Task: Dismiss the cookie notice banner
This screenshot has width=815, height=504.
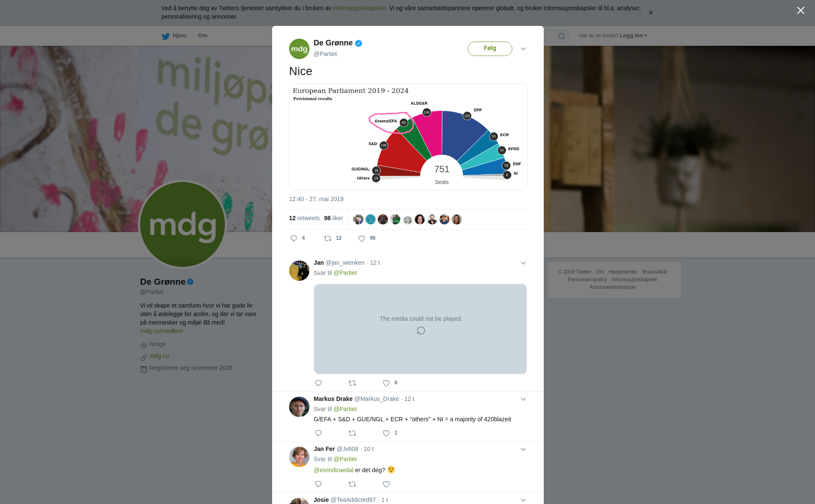Action: click(x=650, y=13)
